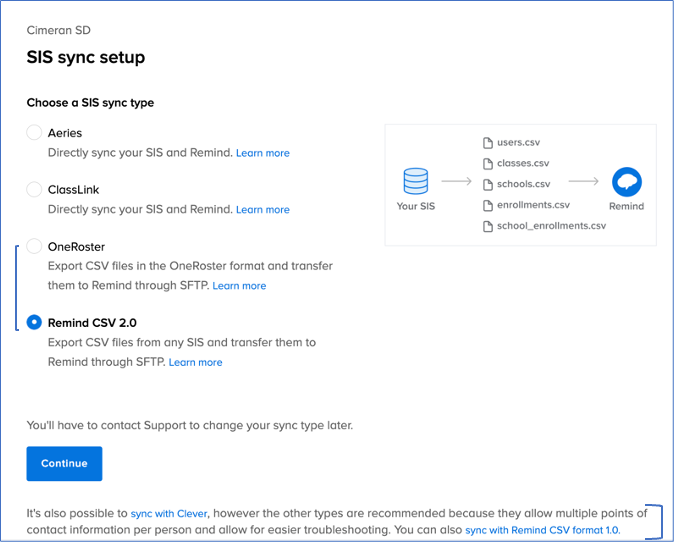Pick the Remind CSV 2.0 option
Screen dimensions: 674x542
pyautogui.click(x=35, y=322)
